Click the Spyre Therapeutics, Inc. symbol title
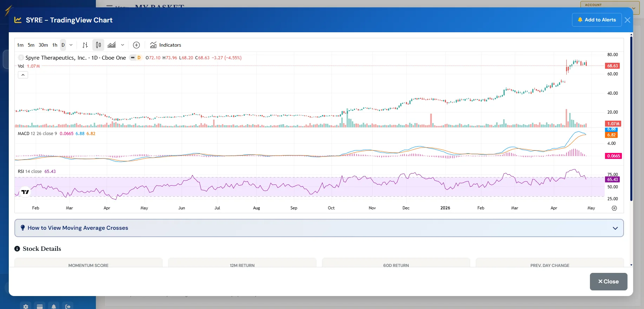 (x=56, y=58)
